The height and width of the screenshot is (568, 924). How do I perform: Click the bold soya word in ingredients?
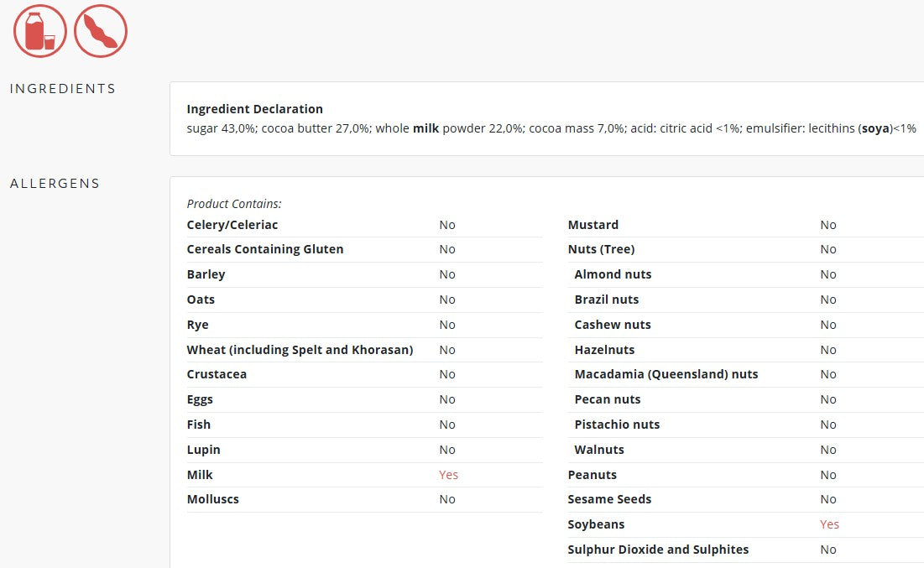(x=874, y=129)
